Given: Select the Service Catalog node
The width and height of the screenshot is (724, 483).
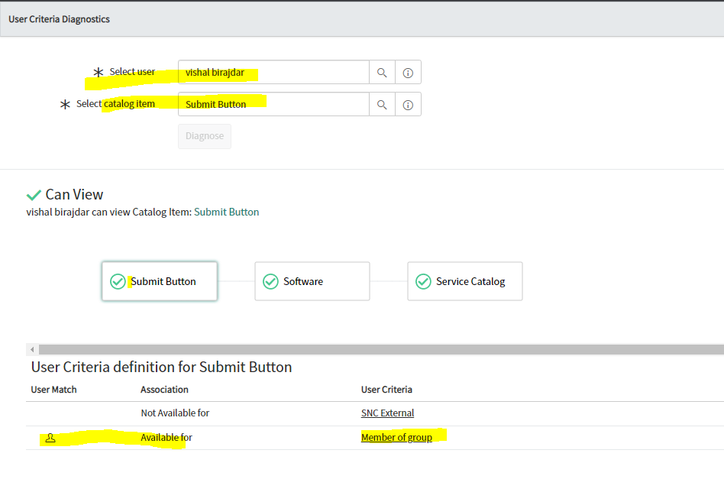Looking at the screenshot, I should tap(465, 281).
